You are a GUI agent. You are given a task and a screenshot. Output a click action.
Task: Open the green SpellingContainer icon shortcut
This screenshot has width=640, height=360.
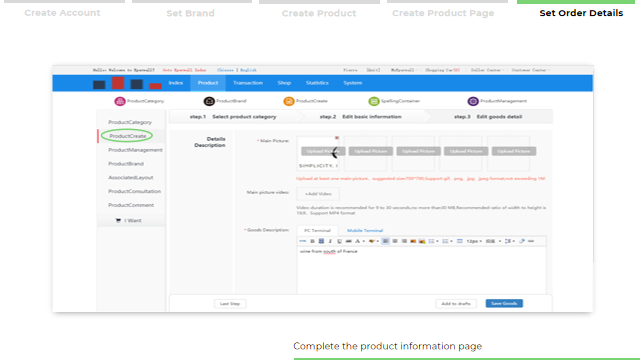373,101
